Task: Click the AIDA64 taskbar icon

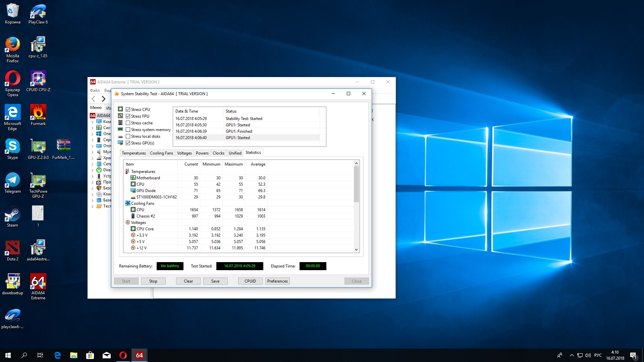Action: 139,355
